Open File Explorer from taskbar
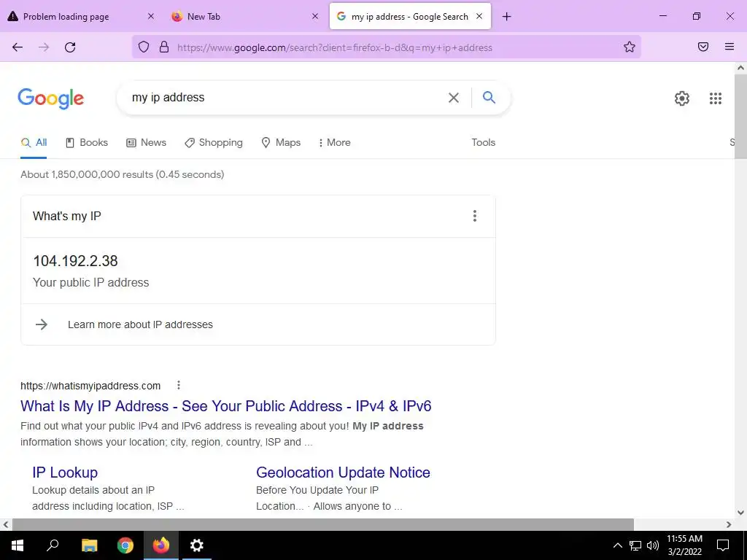Screen dimensions: 747x560 pyautogui.click(x=89, y=545)
